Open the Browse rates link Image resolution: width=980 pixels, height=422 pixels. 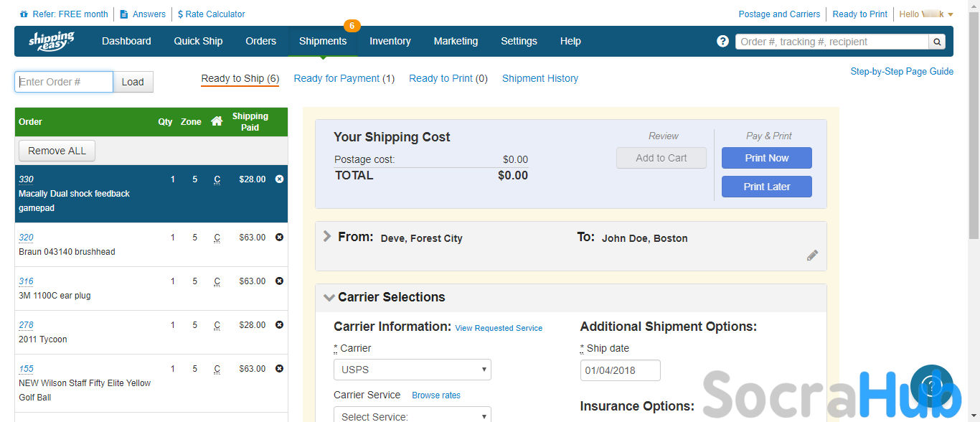[x=436, y=395]
